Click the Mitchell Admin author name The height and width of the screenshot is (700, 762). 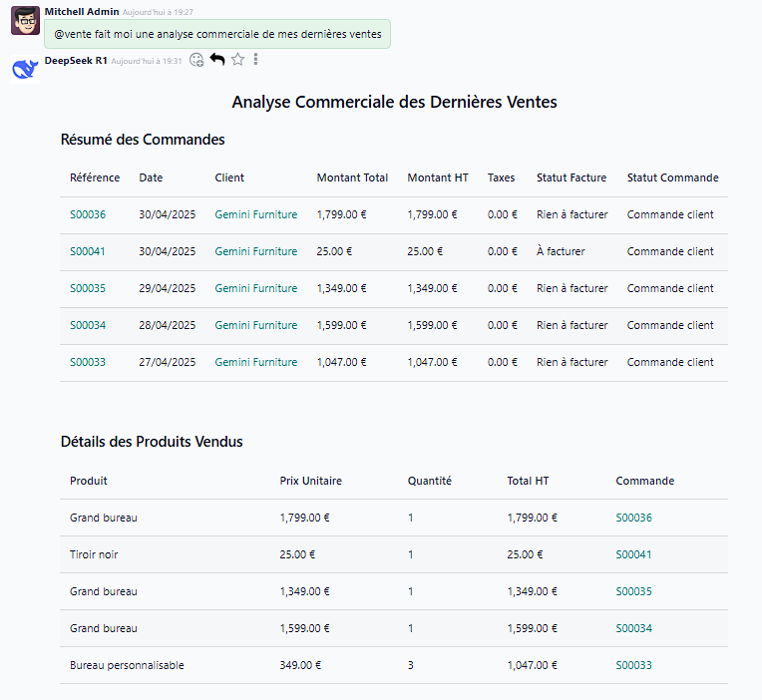(x=82, y=11)
